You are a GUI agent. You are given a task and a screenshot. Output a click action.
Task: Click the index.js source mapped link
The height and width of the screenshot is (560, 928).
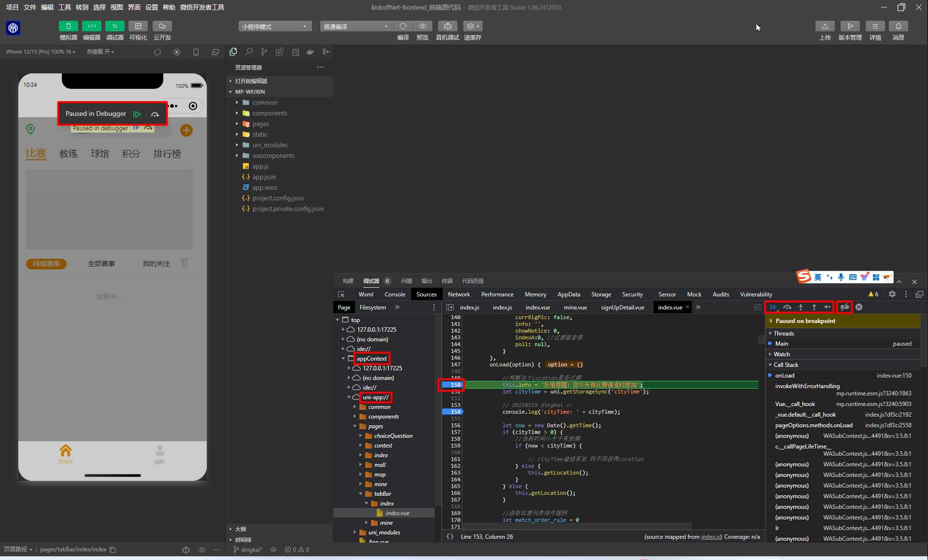[711, 537]
